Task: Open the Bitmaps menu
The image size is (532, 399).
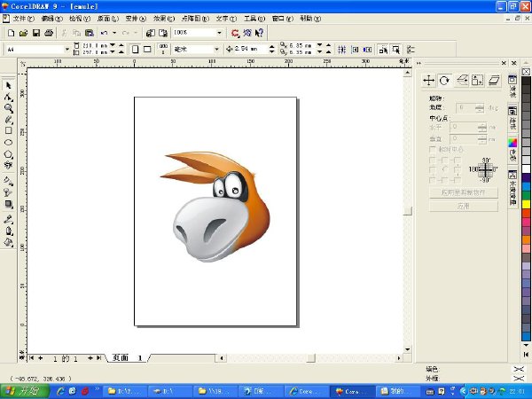Action: tap(195, 19)
